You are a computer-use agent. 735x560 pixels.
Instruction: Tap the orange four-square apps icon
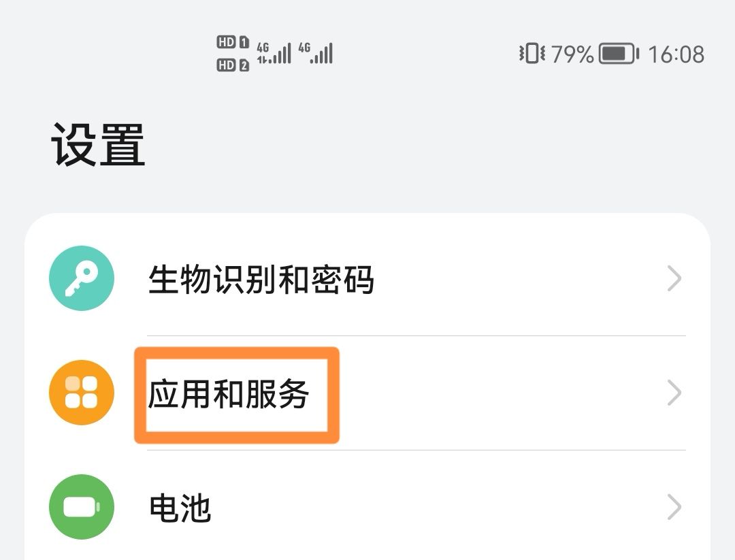click(82, 393)
